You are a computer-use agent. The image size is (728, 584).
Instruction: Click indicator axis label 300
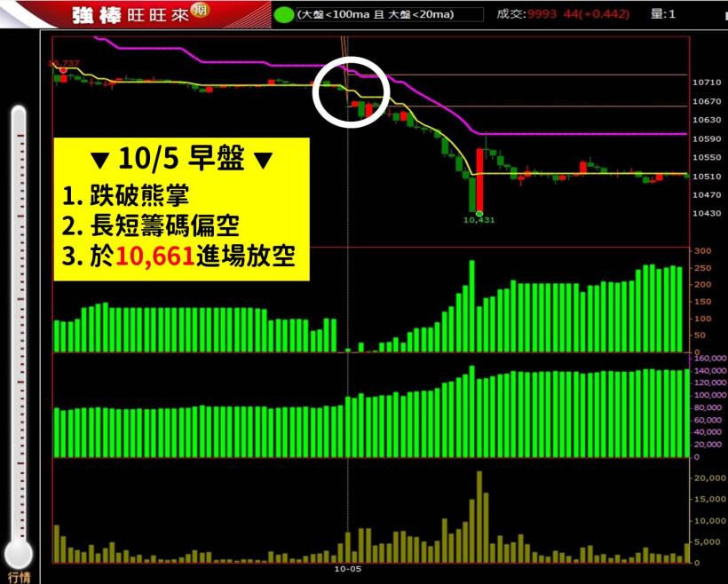coord(702,250)
